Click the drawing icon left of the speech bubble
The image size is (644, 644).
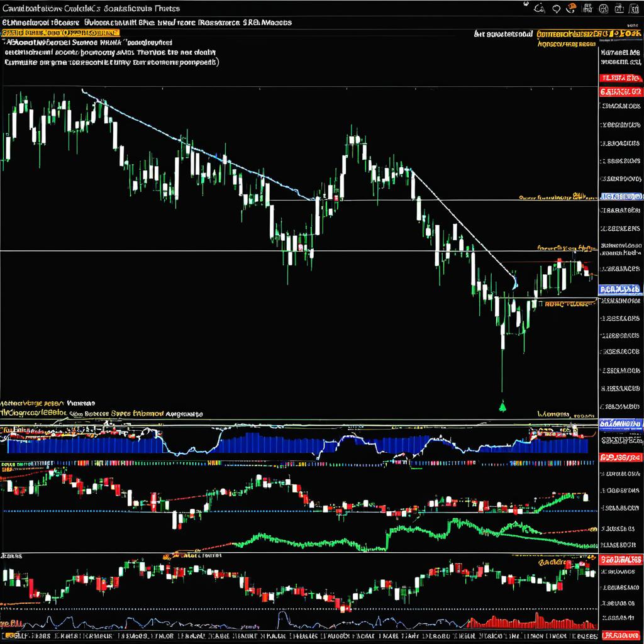pos(540,8)
